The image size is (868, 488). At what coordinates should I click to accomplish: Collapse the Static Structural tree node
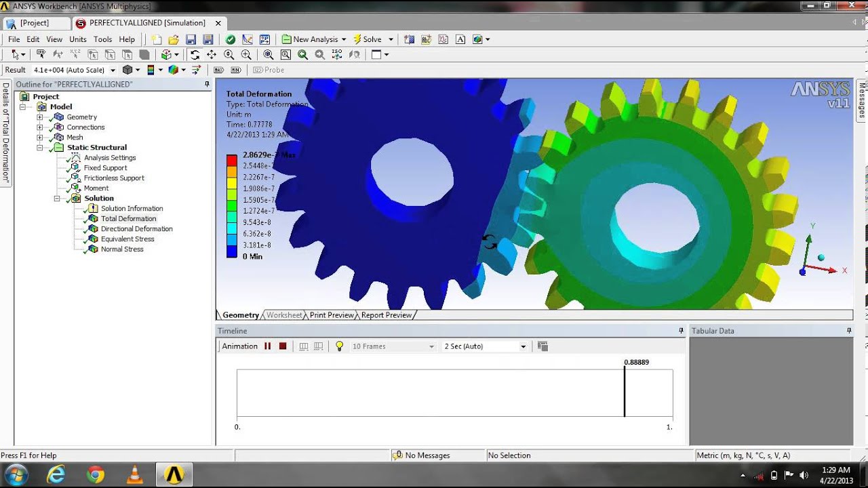click(x=40, y=148)
